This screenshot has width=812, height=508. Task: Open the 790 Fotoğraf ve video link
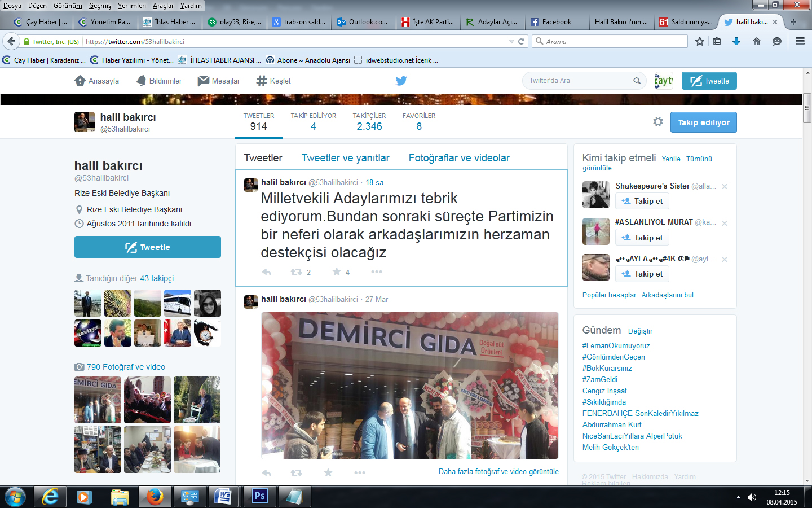pyautogui.click(x=126, y=367)
